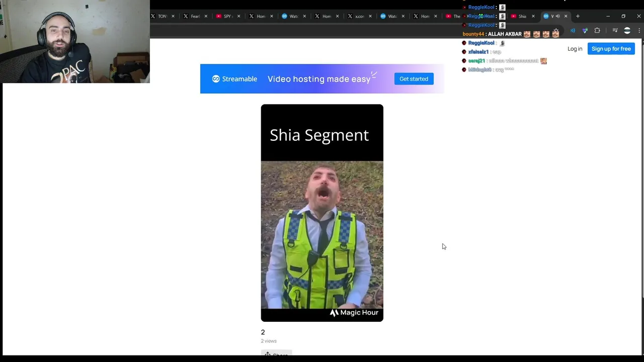Screen dimensions: 644x362
Task: Close the Fearl tab
Action: [x=206, y=16]
